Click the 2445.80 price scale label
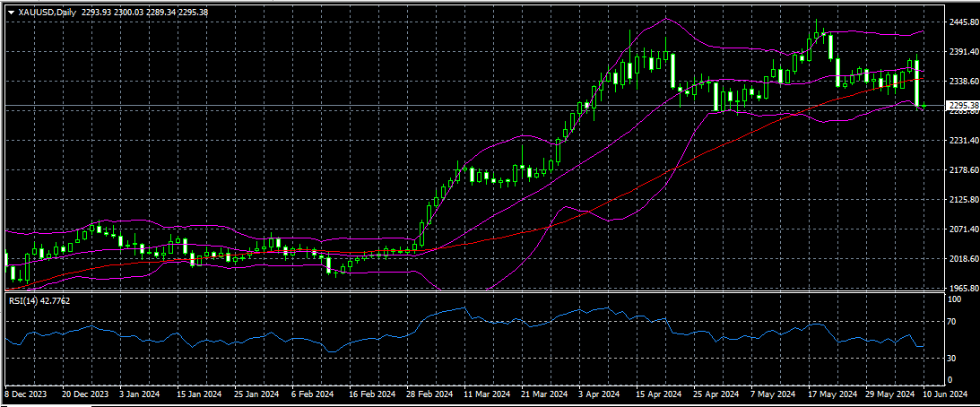Image resolution: width=980 pixels, height=407 pixels. pyautogui.click(x=964, y=22)
